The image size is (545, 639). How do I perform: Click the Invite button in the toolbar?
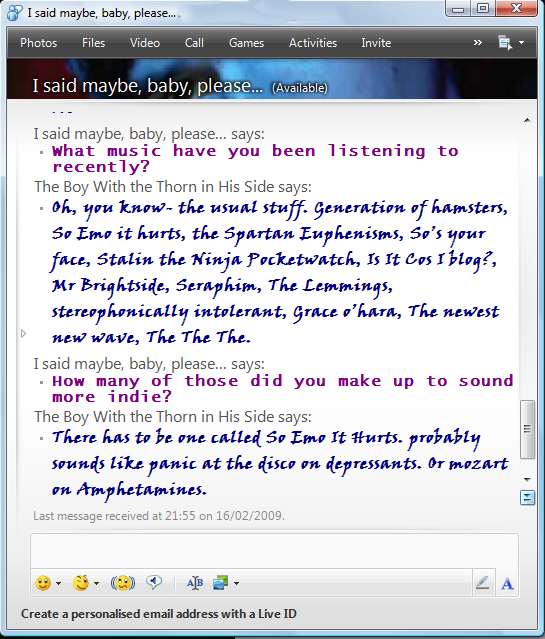[x=376, y=43]
